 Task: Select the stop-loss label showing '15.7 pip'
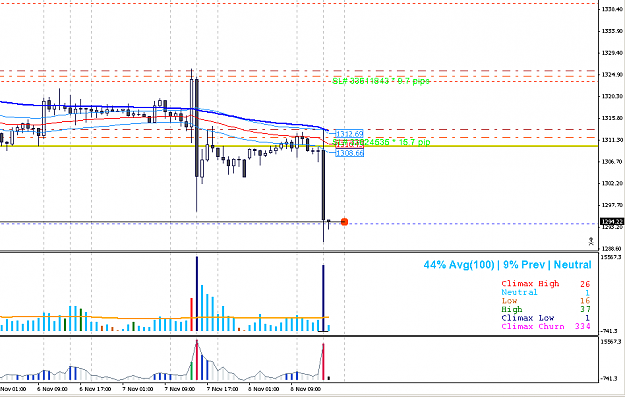click(381, 142)
